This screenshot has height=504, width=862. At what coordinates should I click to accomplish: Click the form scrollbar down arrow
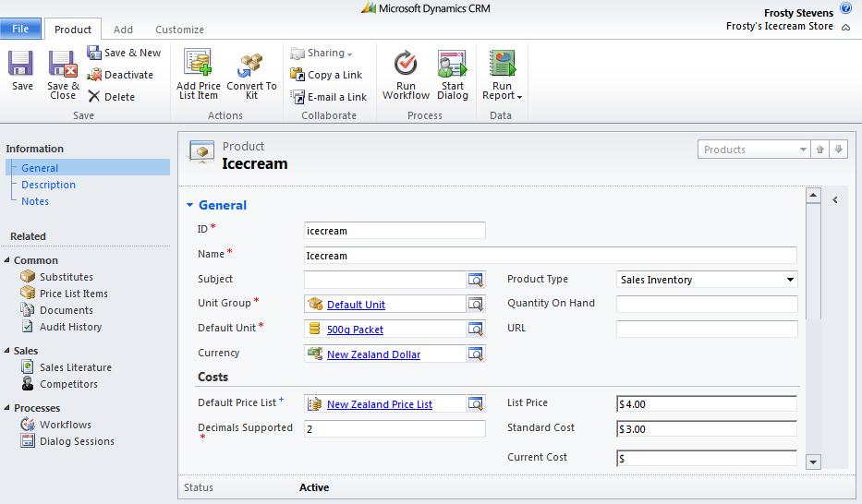click(813, 462)
